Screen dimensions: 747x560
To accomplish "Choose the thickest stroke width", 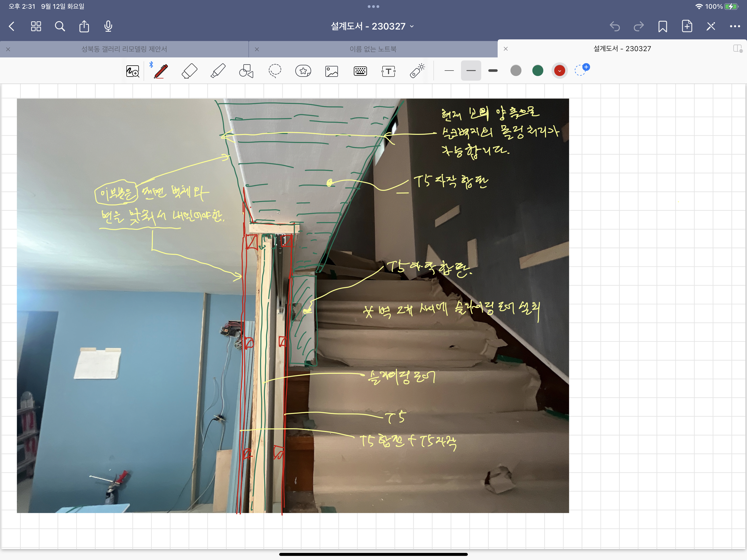I will pos(493,71).
